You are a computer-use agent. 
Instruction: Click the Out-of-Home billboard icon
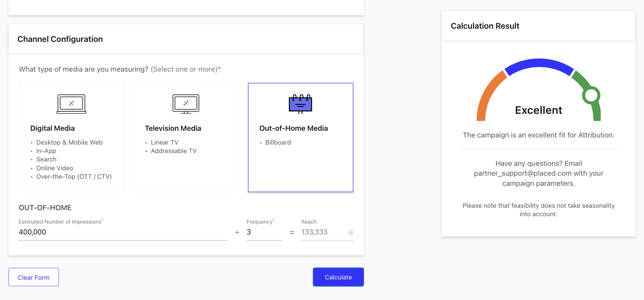(300, 104)
